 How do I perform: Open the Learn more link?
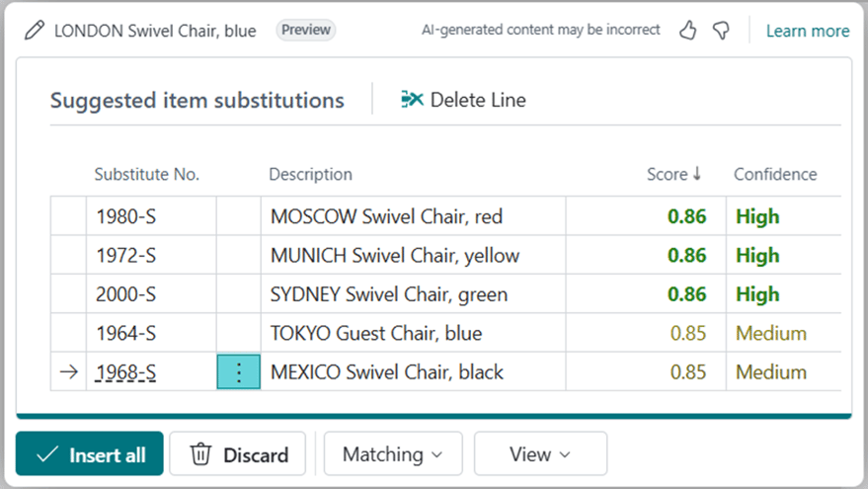pyautogui.click(x=807, y=31)
